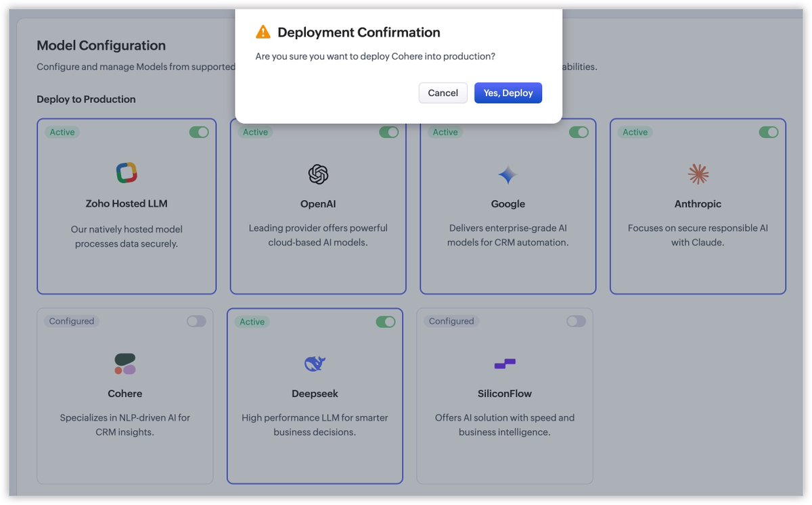Select the Zoho Hosted LLM title
This screenshot has width=812, height=505.
[x=127, y=203]
